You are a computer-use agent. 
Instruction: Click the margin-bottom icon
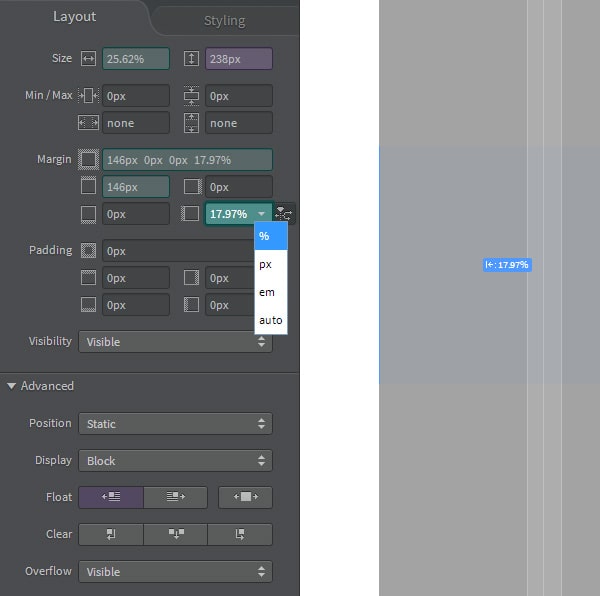pyautogui.click(x=88, y=214)
